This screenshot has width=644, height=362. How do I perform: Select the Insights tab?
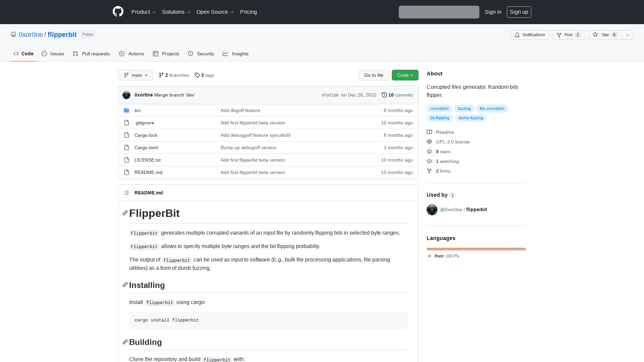pyautogui.click(x=236, y=54)
